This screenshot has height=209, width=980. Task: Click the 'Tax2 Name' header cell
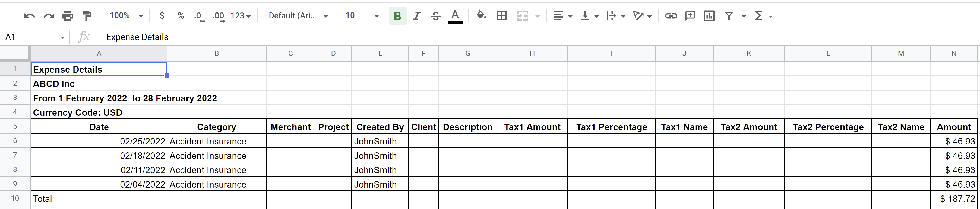click(901, 127)
